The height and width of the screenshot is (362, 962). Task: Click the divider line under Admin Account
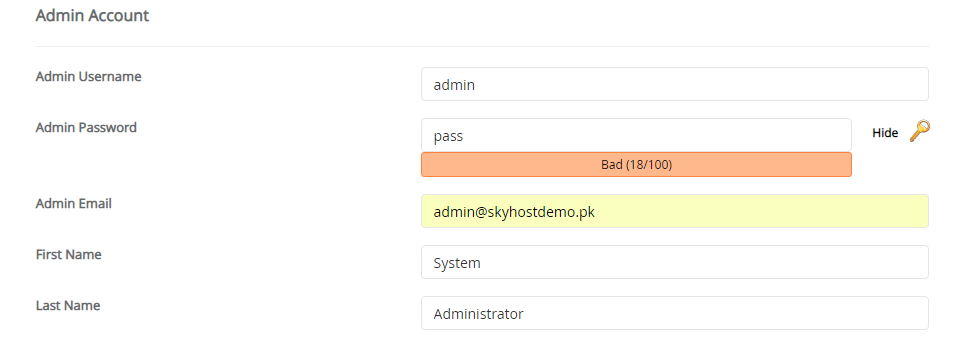(x=482, y=47)
